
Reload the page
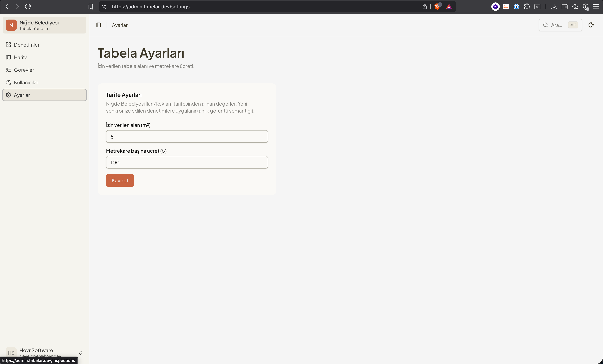(28, 7)
